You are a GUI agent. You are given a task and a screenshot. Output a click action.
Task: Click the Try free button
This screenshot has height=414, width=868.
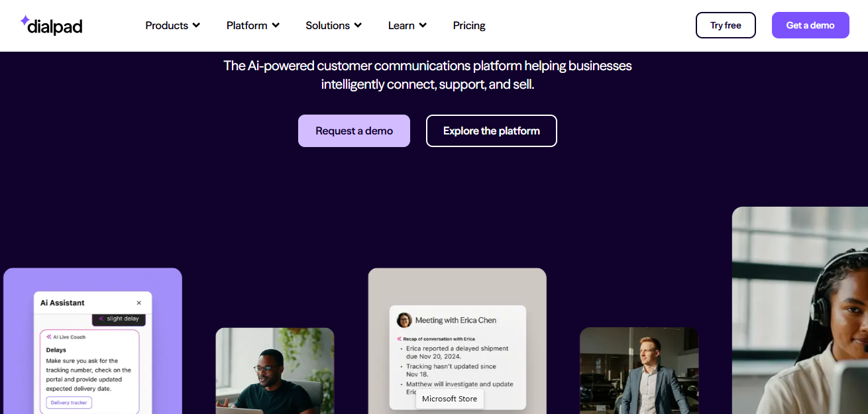tap(726, 25)
